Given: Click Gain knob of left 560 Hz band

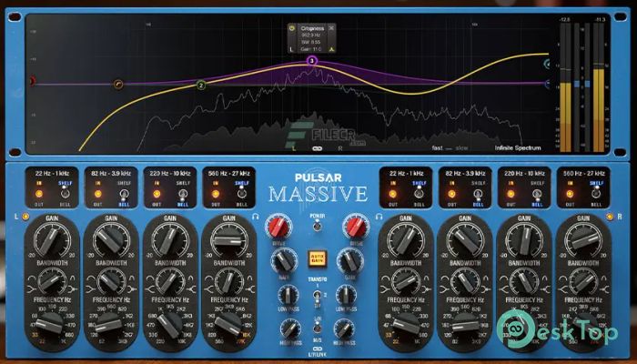Looking at the screenshot, I should [228, 240].
